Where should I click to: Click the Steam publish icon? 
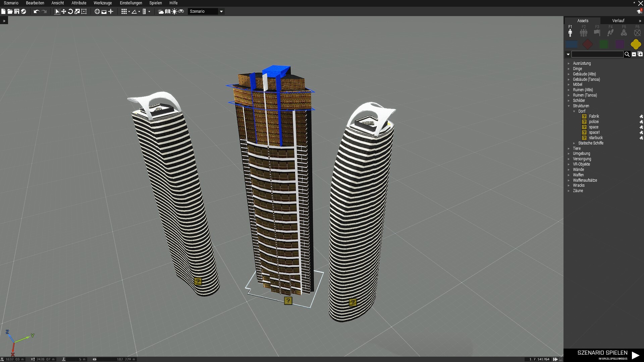23,11
